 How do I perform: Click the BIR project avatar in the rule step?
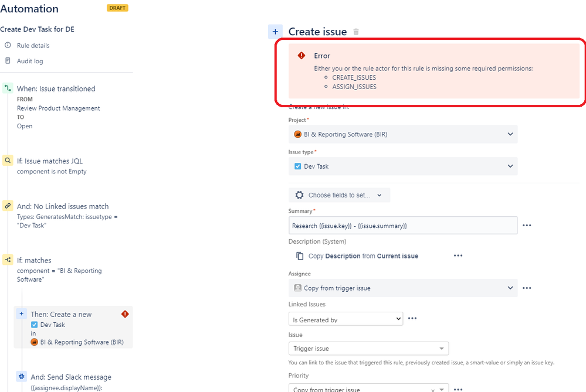[x=35, y=342]
